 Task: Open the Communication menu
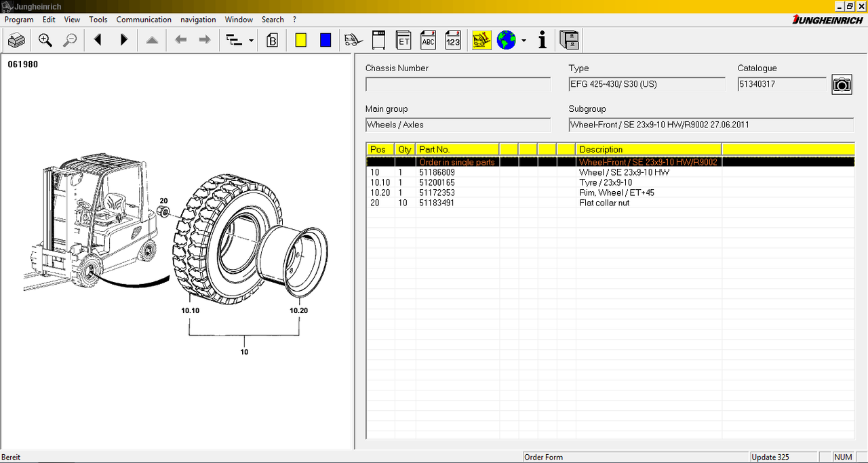[x=144, y=20]
